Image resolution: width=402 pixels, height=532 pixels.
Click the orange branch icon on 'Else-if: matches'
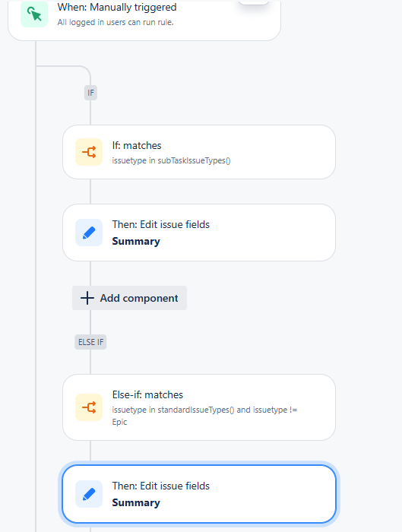(x=89, y=407)
